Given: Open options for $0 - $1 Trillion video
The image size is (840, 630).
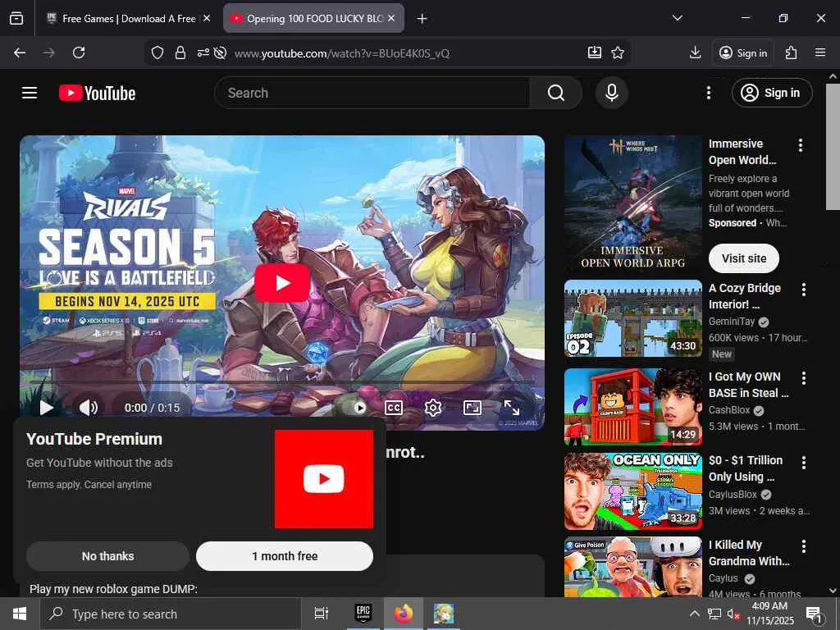Looking at the screenshot, I should [804, 463].
